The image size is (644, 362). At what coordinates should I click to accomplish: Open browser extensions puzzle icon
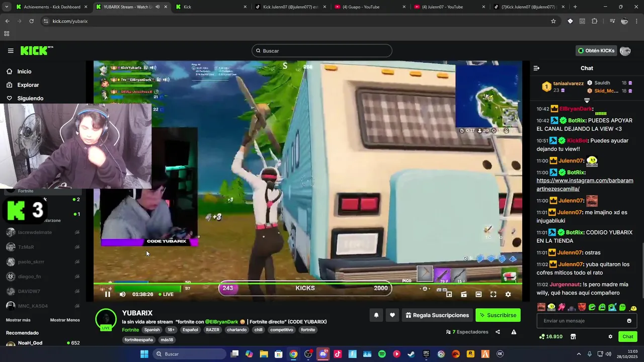pyautogui.click(x=595, y=21)
